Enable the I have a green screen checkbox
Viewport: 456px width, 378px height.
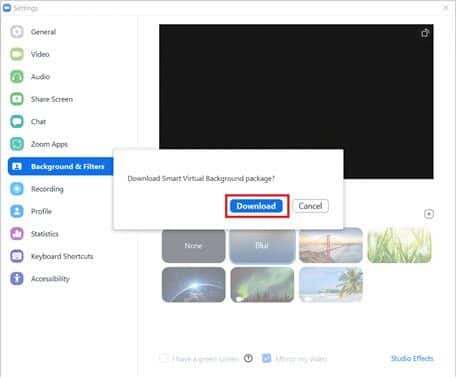pos(164,358)
